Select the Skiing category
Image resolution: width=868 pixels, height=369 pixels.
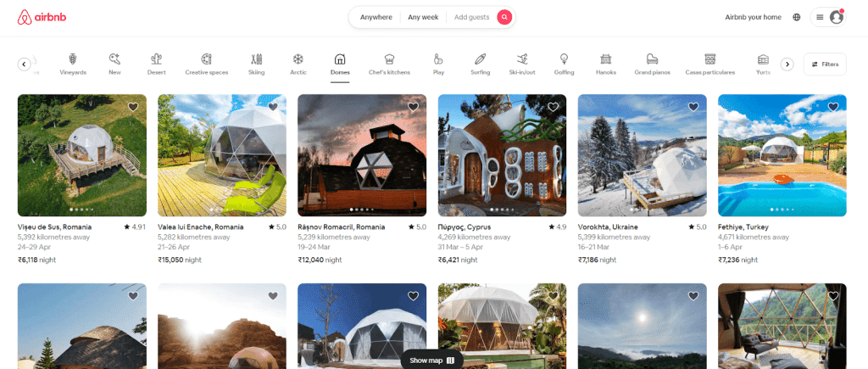tap(256, 64)
